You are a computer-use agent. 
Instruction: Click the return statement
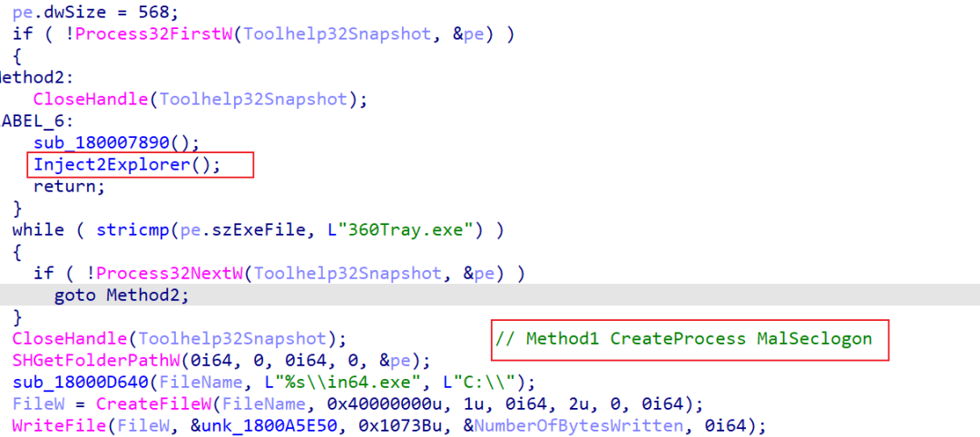[x=68, y=186]
